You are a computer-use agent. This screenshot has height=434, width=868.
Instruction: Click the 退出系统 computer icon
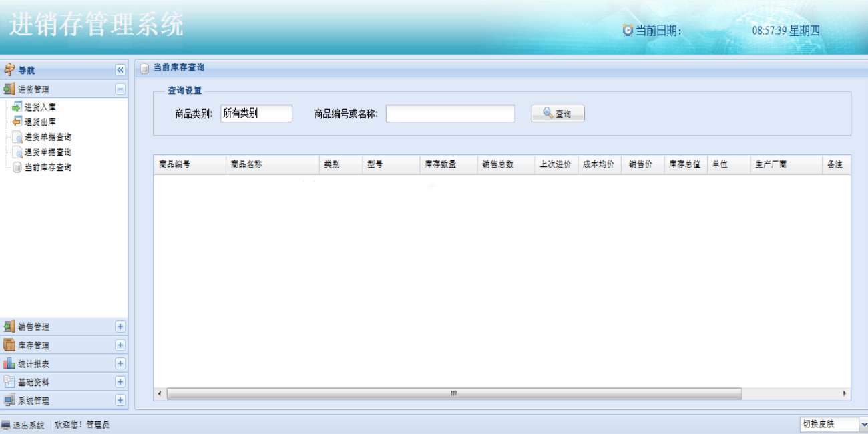(6, 423)
